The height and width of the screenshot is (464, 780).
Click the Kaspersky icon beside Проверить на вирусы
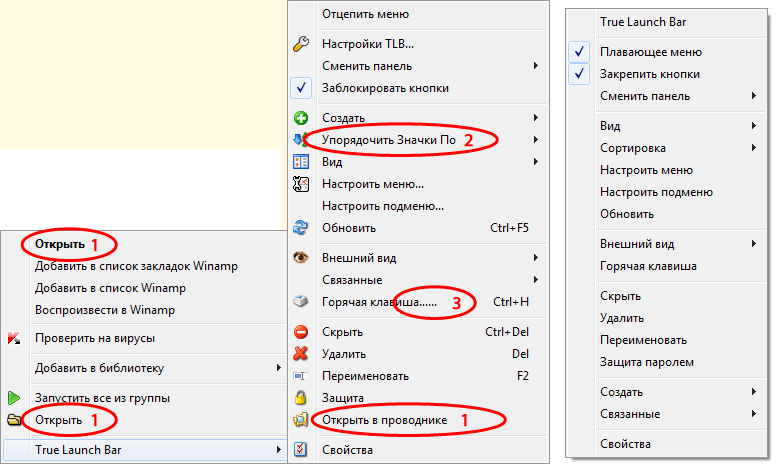pos(14,338)
